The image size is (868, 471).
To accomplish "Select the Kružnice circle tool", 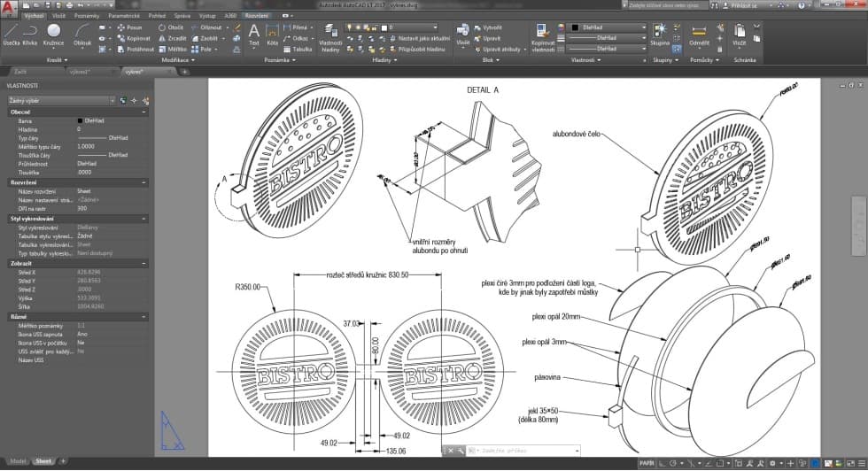I will (53, 35).
